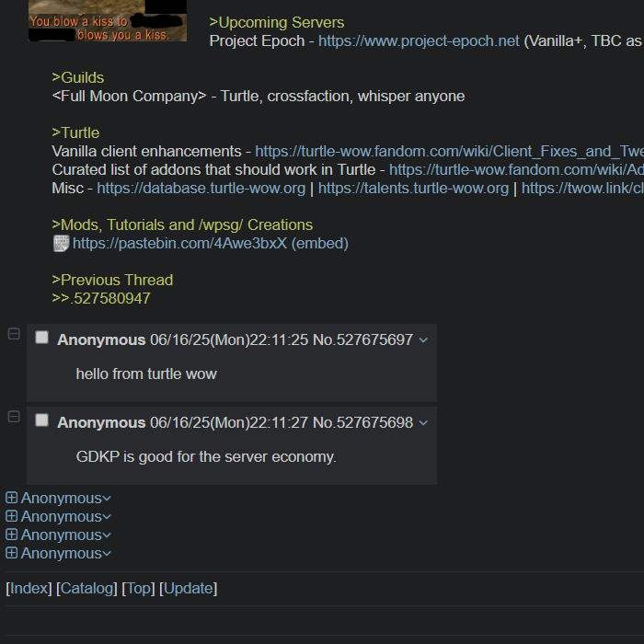
Task: Open menu arrow beside first stub Anonymous
Action: 107,499
